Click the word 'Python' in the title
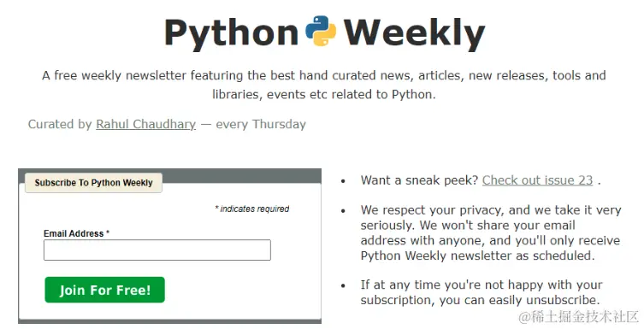The image size is (644, 329). (x=232, y=33)
